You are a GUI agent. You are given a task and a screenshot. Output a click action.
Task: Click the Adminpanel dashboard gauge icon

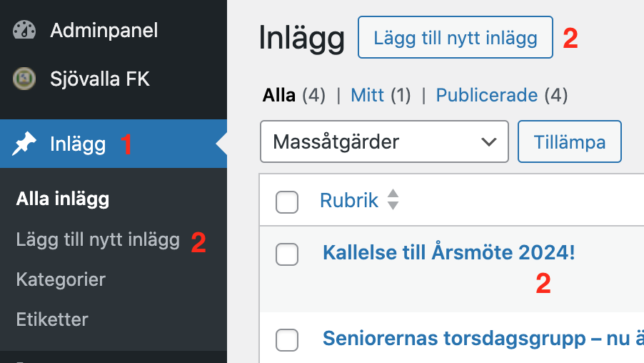point(24,31)
